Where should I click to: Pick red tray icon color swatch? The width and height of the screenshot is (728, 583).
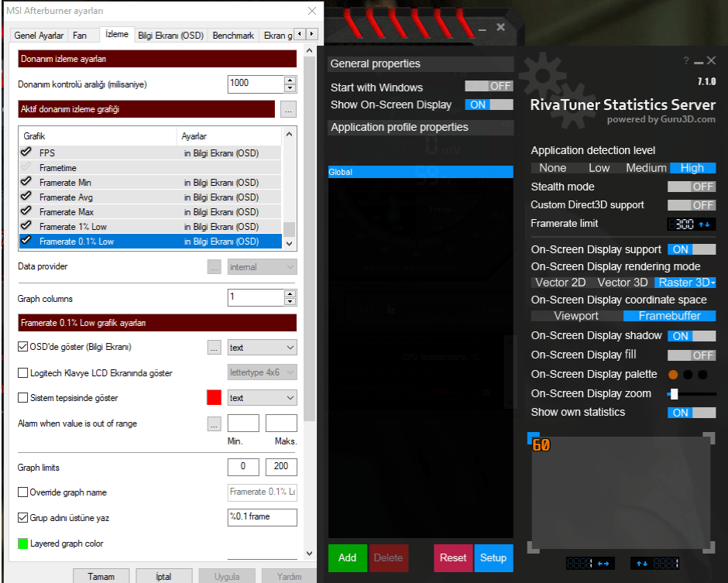214,398
